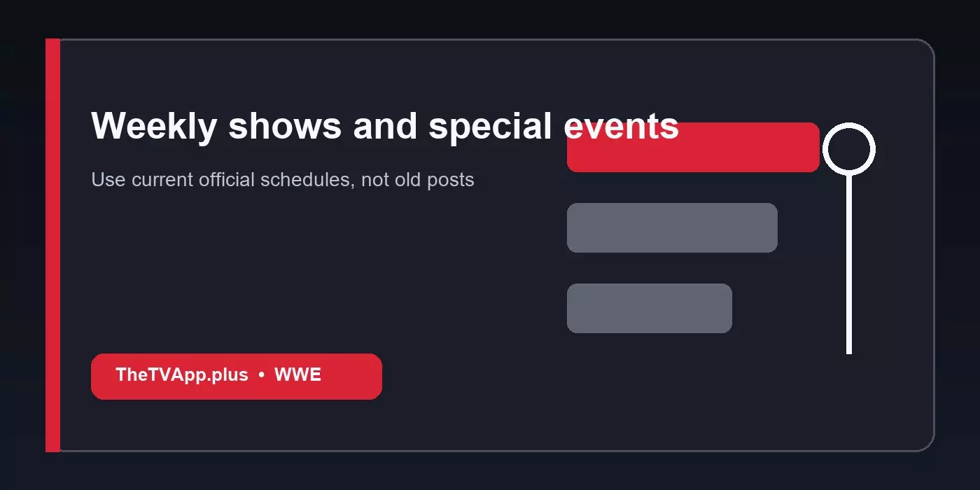The height and width of the screenshot is (490, 980).
Task: Click the red left accent stripe
Action: click(x=52, y=245)
